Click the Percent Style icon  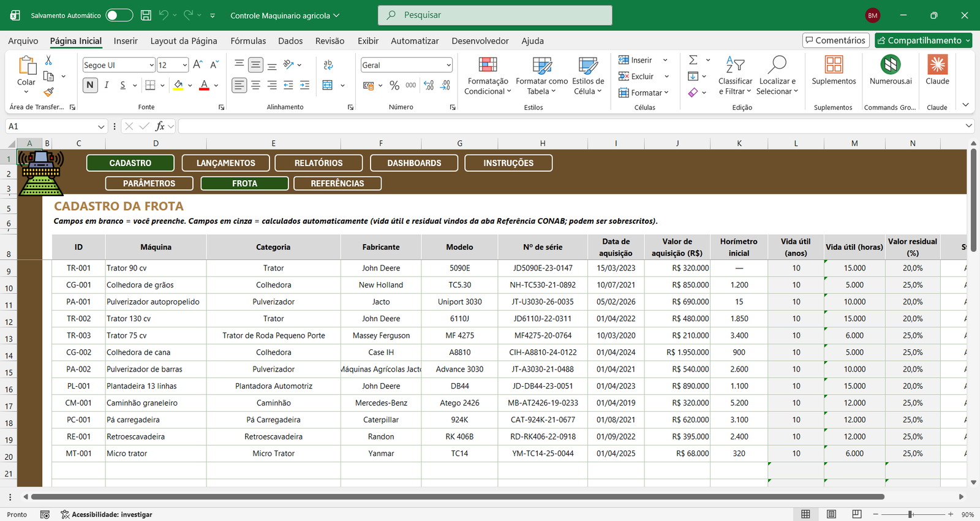point(394,85)
